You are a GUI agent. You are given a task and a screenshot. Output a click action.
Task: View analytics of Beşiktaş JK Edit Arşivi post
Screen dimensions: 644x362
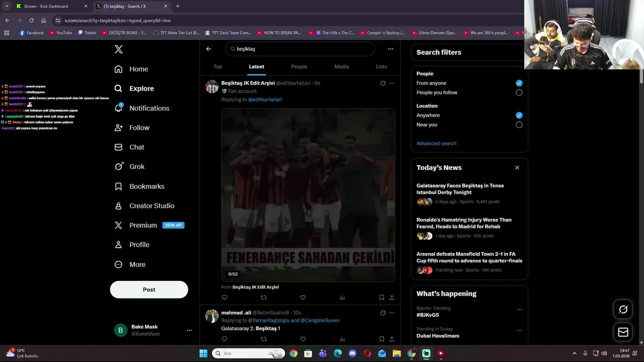pos(342,297)
